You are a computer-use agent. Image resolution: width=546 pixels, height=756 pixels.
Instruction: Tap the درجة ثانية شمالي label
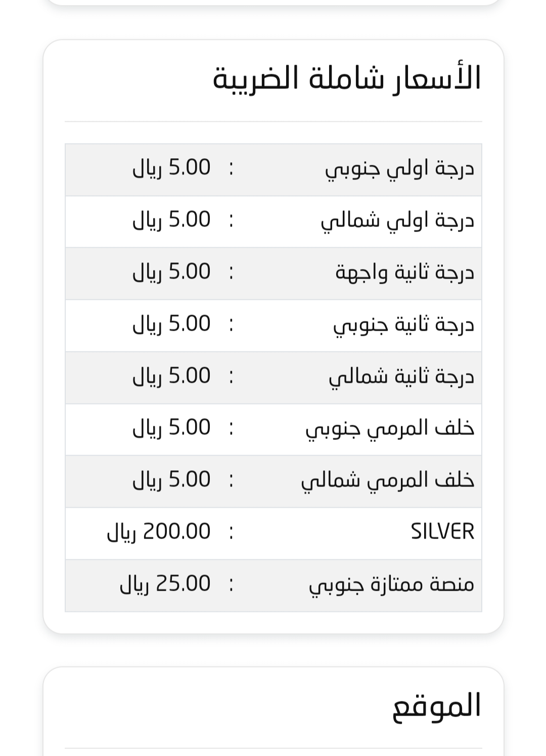pos(402,377)
